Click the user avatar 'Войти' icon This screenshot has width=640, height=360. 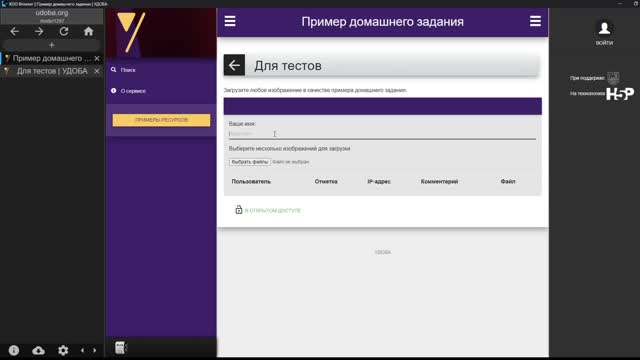click(604, 29)
